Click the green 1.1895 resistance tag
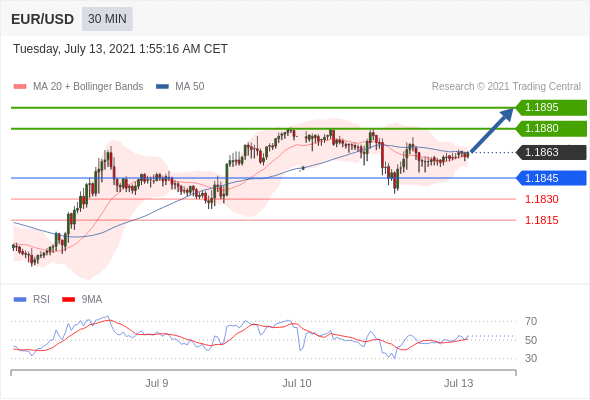Viewport: 590px width, 400px height. 551,107
